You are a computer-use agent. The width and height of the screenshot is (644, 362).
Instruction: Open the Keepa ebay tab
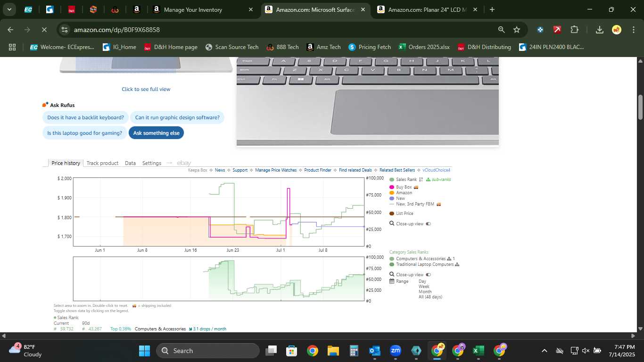(184, 163)
